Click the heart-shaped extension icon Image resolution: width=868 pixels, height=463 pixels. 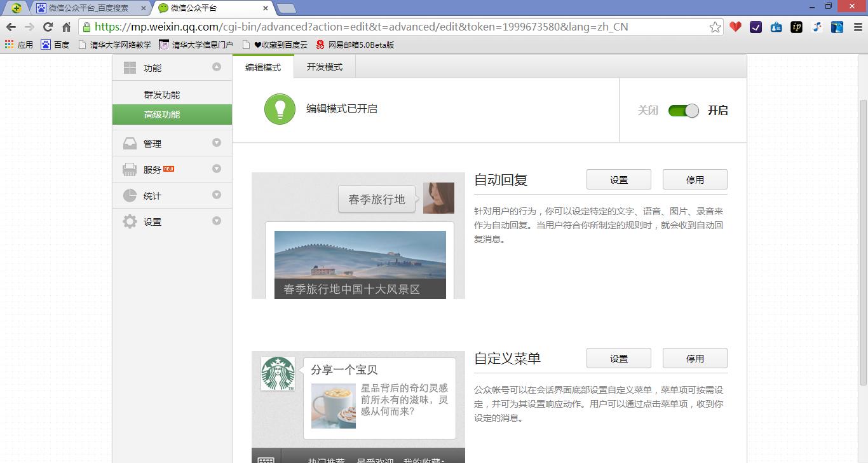(735, 27)
